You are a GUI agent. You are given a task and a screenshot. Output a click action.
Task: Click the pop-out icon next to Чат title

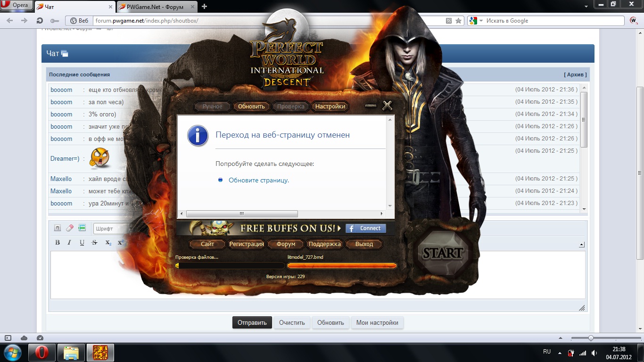tap(65, 54)
